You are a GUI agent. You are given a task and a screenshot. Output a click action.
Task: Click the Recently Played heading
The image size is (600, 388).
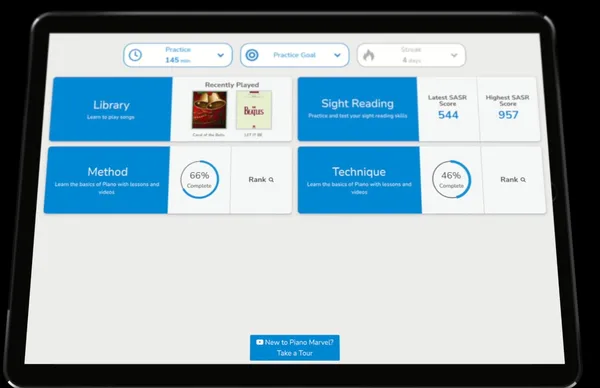[x=232, y=85]
